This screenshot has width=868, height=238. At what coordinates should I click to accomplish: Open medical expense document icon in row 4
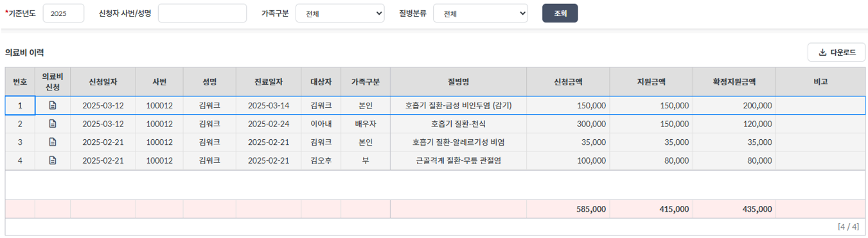click(53, 160)
